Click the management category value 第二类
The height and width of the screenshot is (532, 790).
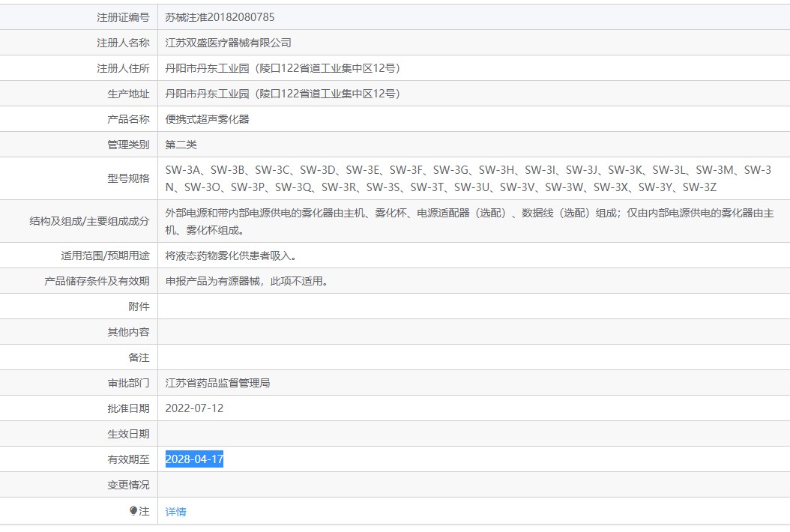181,145
